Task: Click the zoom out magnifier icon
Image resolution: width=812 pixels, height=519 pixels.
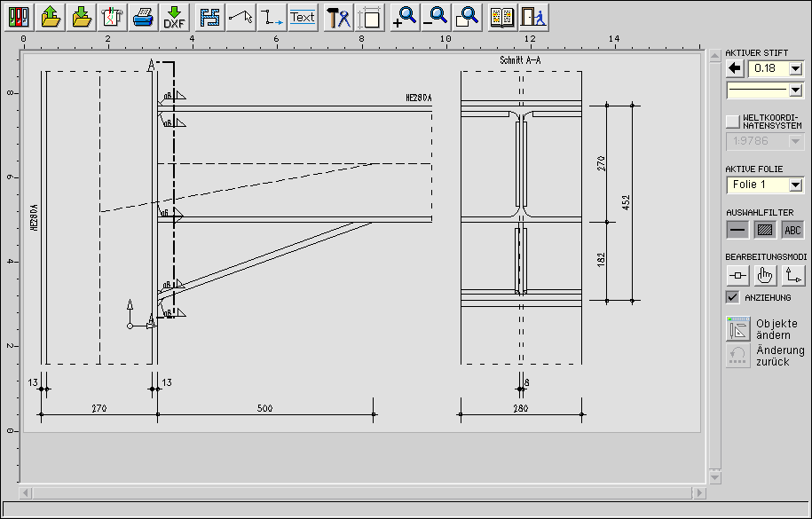Action: (x=436, y=16)
